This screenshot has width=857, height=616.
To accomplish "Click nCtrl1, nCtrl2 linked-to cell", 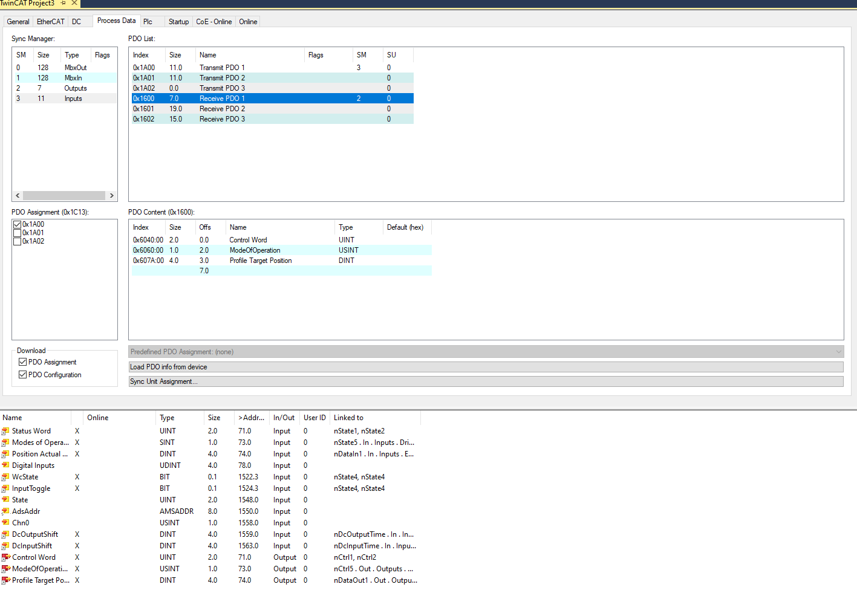I will [x=355, y=557].
